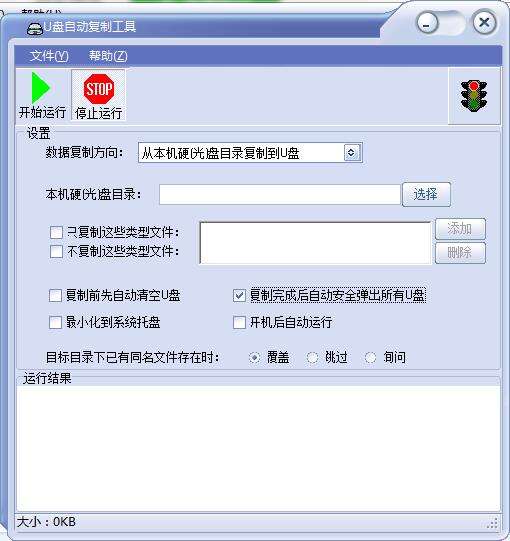Select the 跳过 radio button
Viewport: 510px width, 541px height.
coord(313,357)
